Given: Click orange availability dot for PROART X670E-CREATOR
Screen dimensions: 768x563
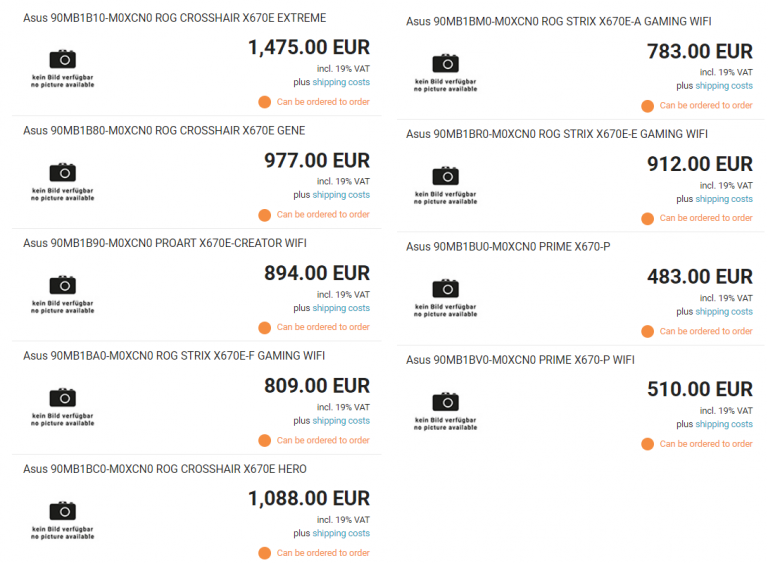Looking at the screenshot, I should (x=265, y=327).
